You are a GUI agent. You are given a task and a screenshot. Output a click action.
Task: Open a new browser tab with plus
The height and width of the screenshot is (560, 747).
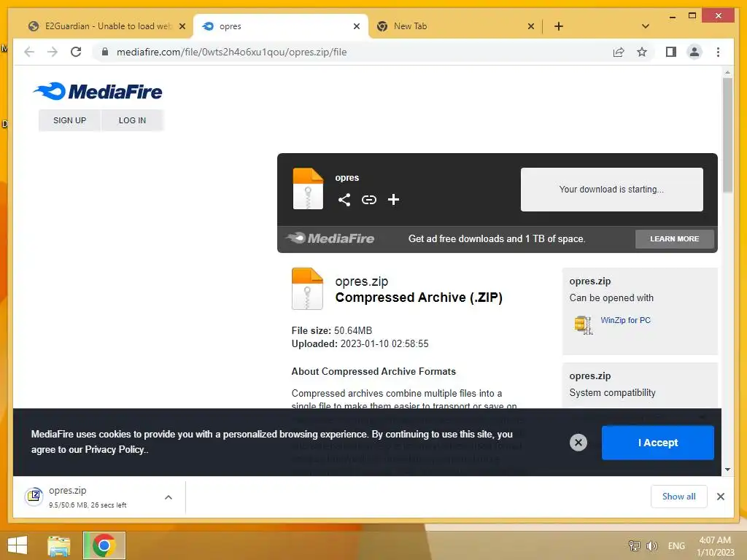[559, 26]
